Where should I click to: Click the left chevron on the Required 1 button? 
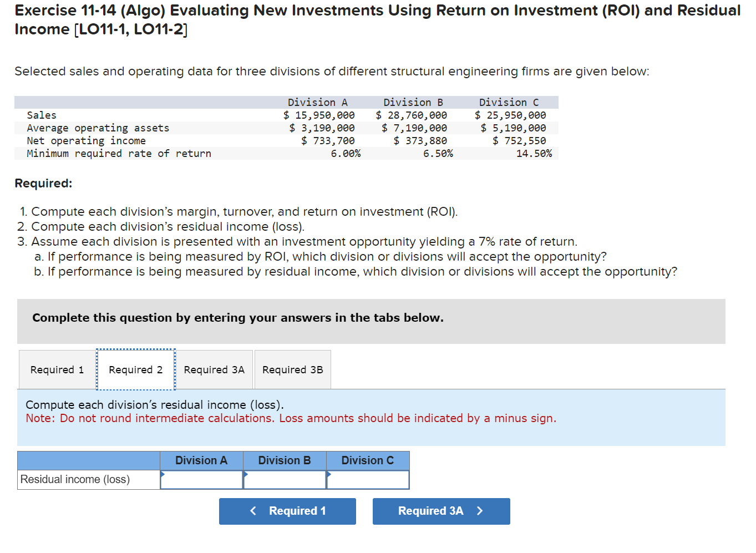tap(253, 511)
